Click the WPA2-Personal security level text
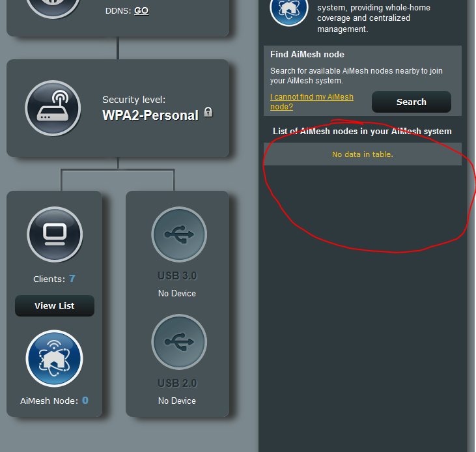 150,115
